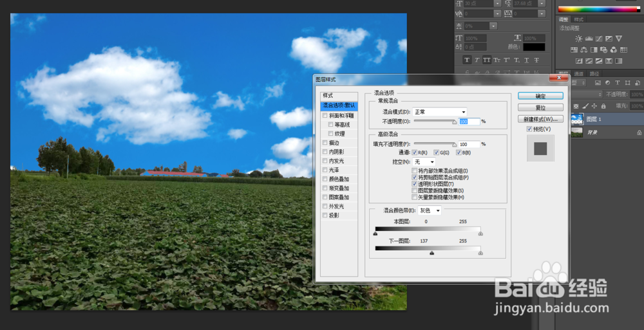Open the 0% tsume scale dropdown

493,26
